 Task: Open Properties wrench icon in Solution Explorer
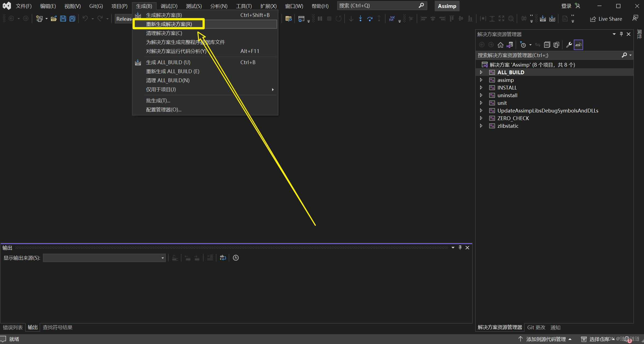pyautogui.click(x=569, y=45)
